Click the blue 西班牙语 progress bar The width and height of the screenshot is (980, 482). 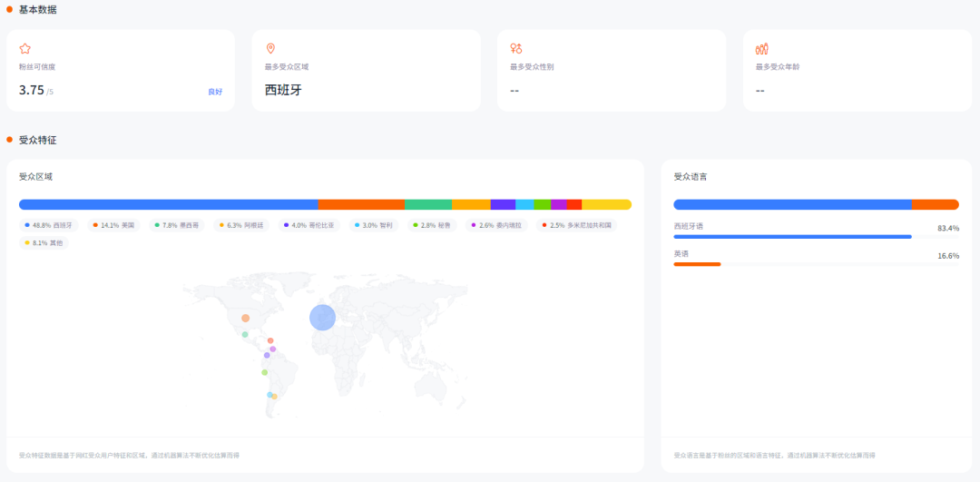792,236
